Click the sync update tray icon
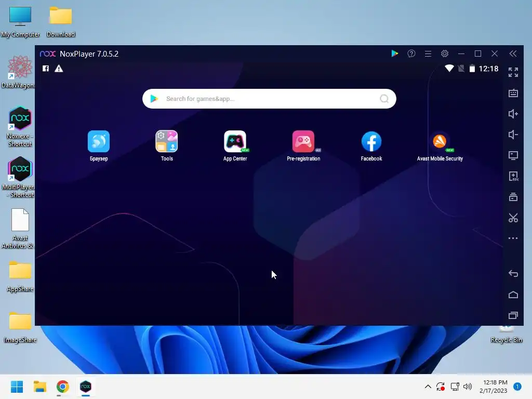This screenshot has height=399, width=532. pyautogui.click(x=441, y=387)
